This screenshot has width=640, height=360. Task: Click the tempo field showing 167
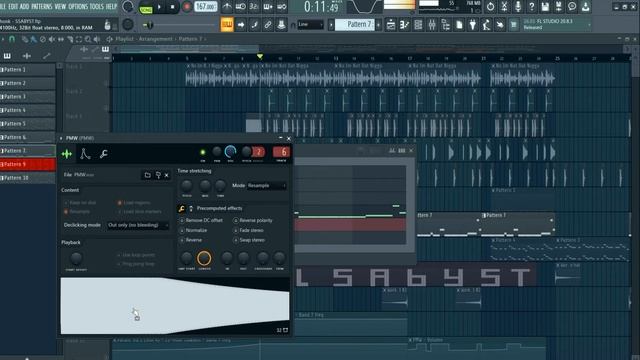[206, 7]
